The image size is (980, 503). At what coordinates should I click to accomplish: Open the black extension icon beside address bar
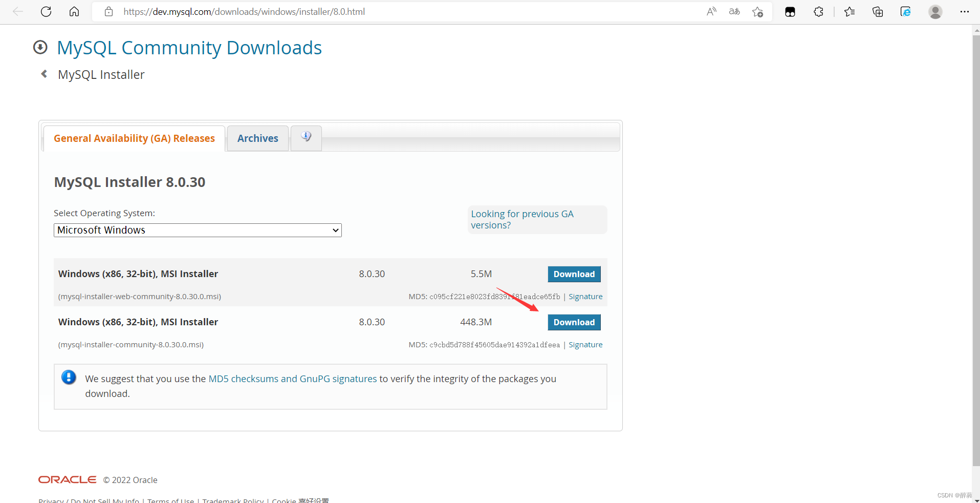(790, 12)
